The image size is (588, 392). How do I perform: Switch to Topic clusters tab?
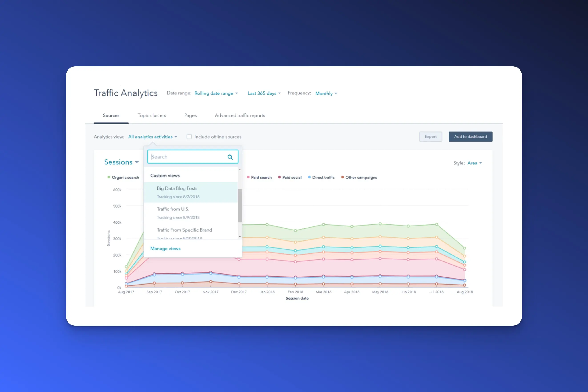152,115
